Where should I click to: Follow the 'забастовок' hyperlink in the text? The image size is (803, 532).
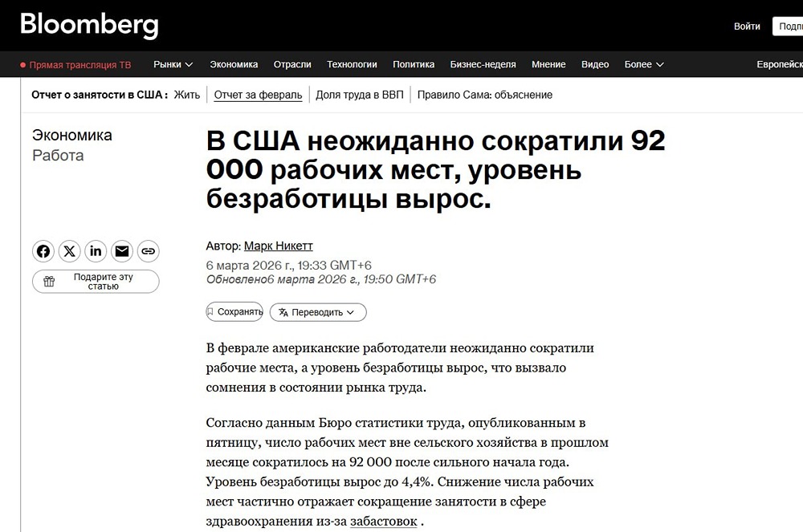pos(383,521)
